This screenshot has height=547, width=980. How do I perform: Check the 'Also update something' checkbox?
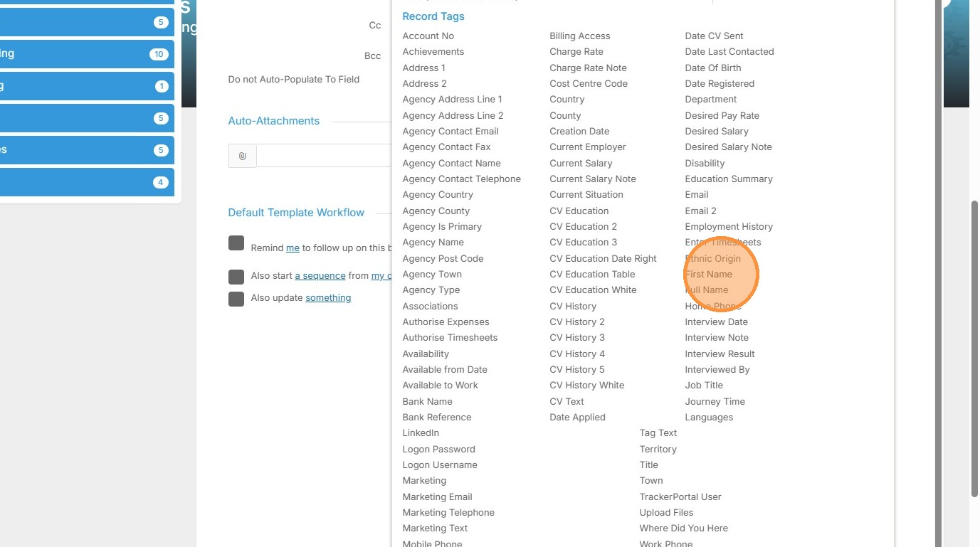click(236, 299)
